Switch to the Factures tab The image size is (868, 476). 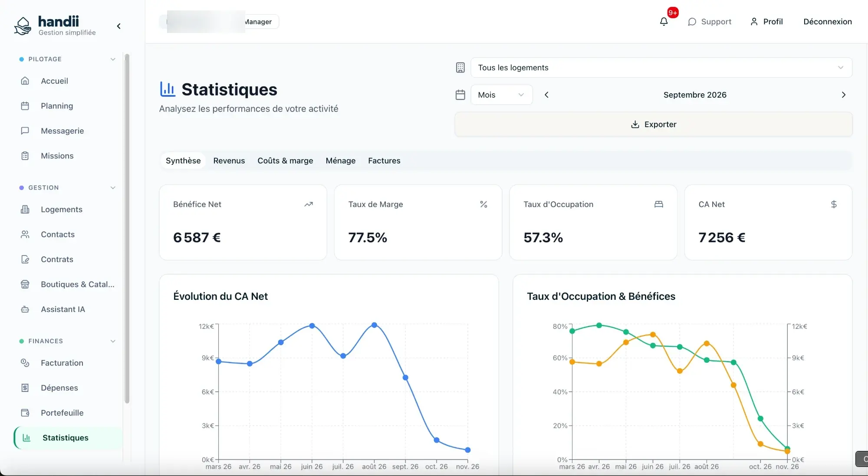[x=384, y=161]
